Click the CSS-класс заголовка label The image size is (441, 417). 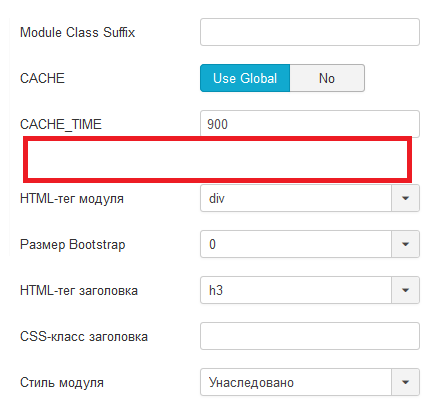click(84, 337)
